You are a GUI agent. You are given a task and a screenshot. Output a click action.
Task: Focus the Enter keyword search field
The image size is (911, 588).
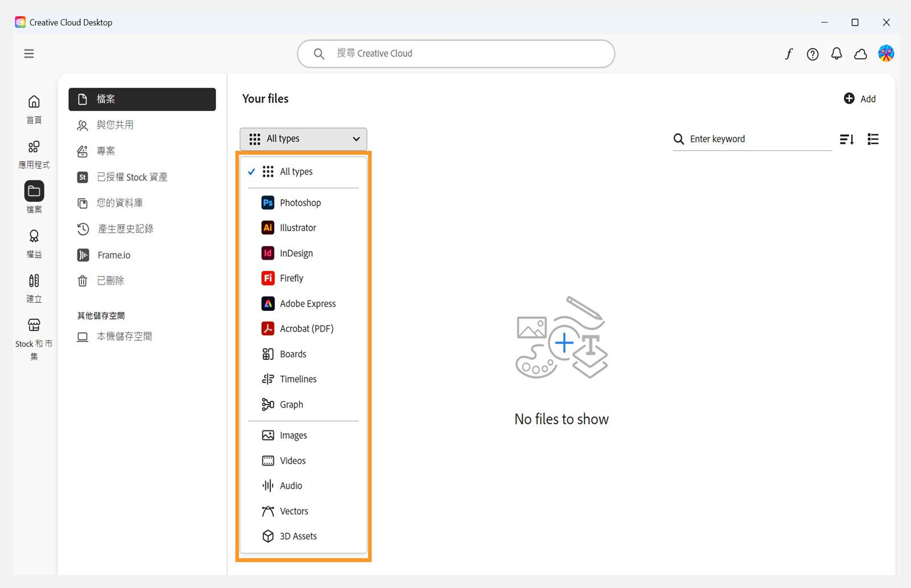752,139
